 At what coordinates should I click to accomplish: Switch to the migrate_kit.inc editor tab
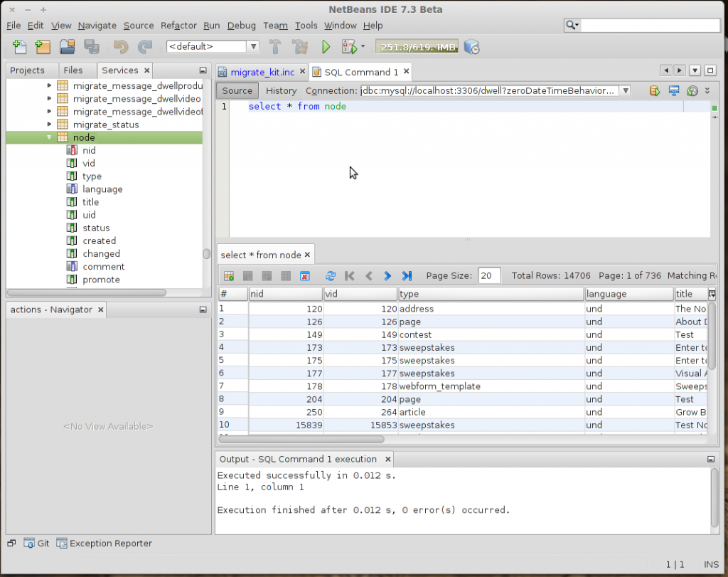(262, 72)
